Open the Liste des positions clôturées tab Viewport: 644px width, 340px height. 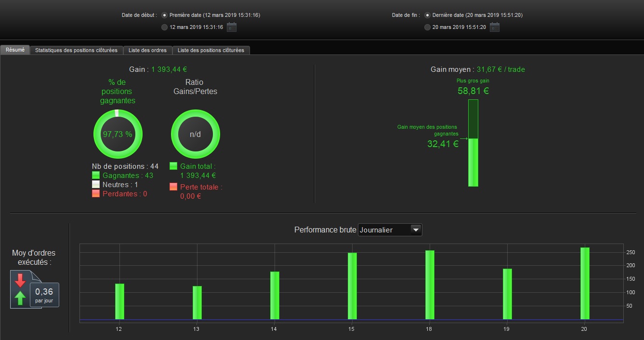coord(211,50)
